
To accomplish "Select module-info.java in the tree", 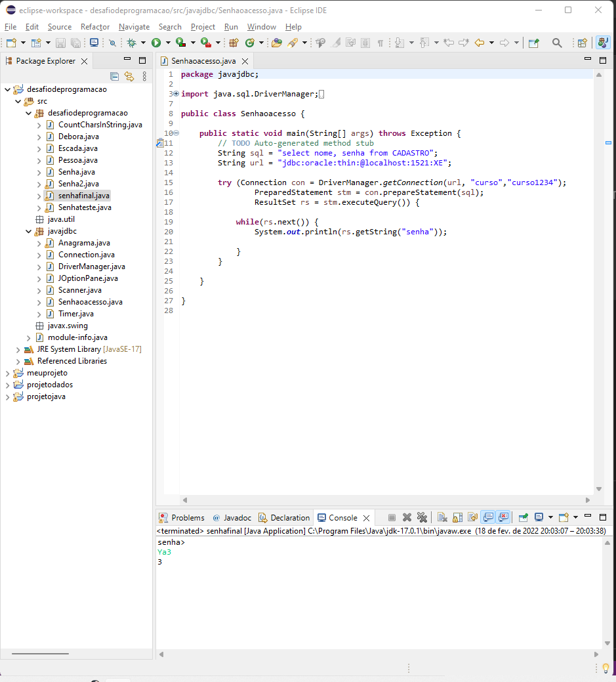I will pos(77,337).
